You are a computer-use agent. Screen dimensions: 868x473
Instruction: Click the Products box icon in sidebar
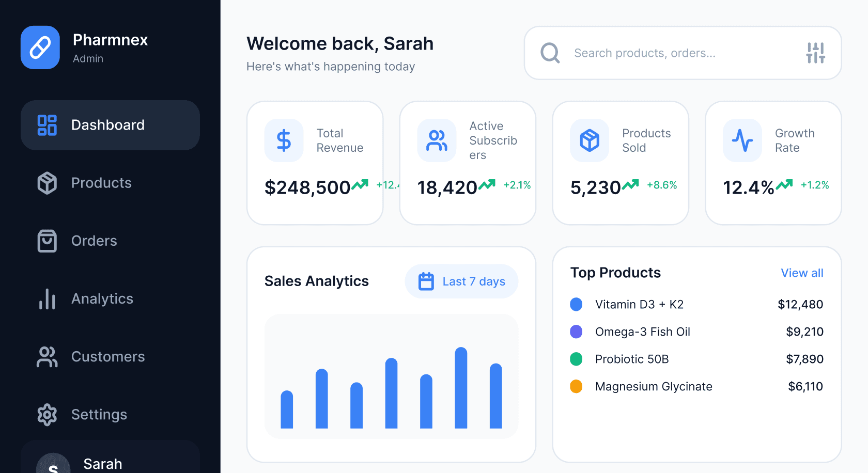coord(47,183)
